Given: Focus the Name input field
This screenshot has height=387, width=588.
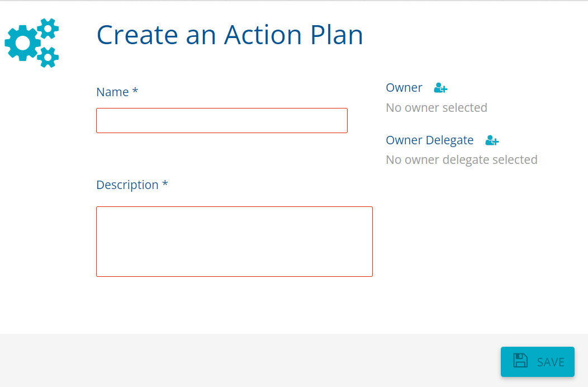Looking at the screenshot, I should pos(222,120).
